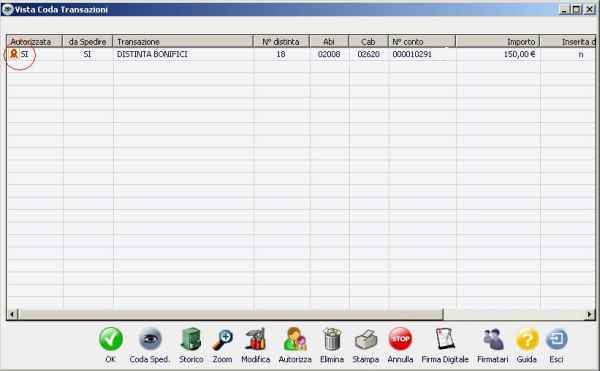Screen dimensions: 600x371
Task: Click the Zoom magnifier icon
Action: pyautogui.click(x=222, y=339)
